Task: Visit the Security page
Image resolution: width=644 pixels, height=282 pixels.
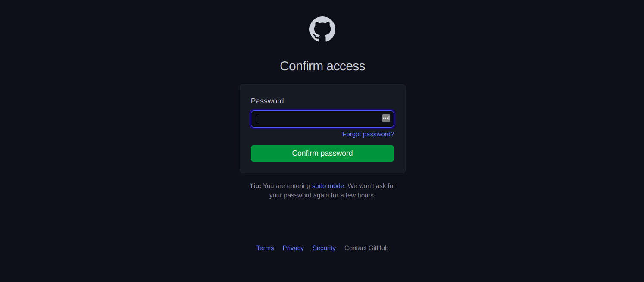Action: [324, 248]
